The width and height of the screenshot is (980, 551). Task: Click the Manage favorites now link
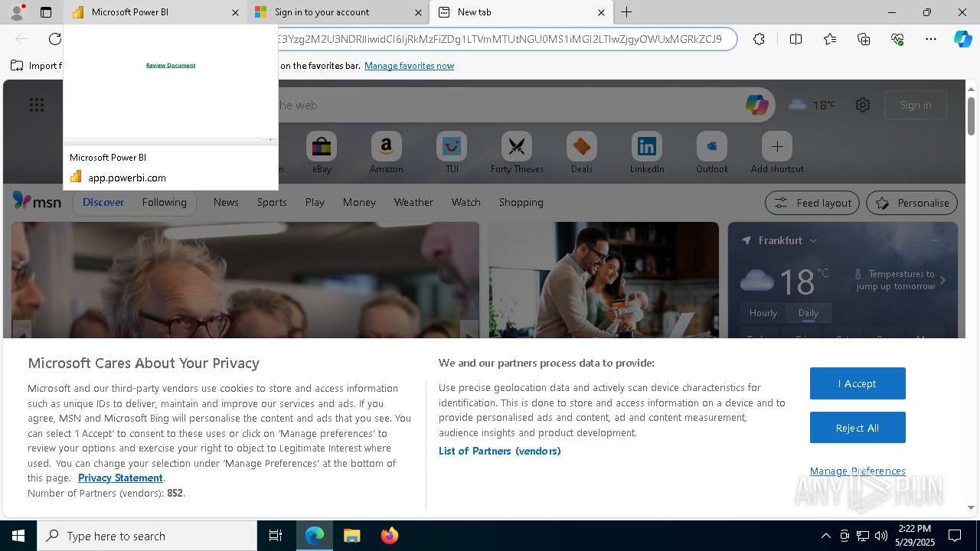409,66
